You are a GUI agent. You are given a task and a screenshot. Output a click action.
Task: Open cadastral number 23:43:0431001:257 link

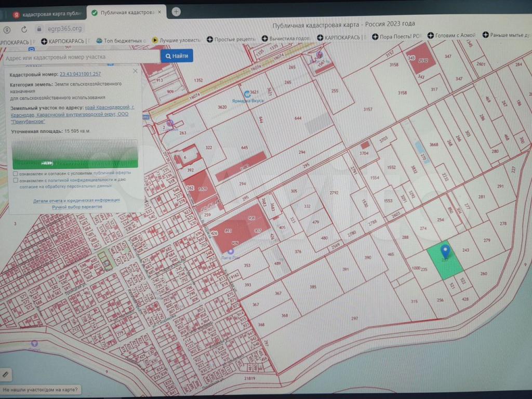(x=80, y=74)
